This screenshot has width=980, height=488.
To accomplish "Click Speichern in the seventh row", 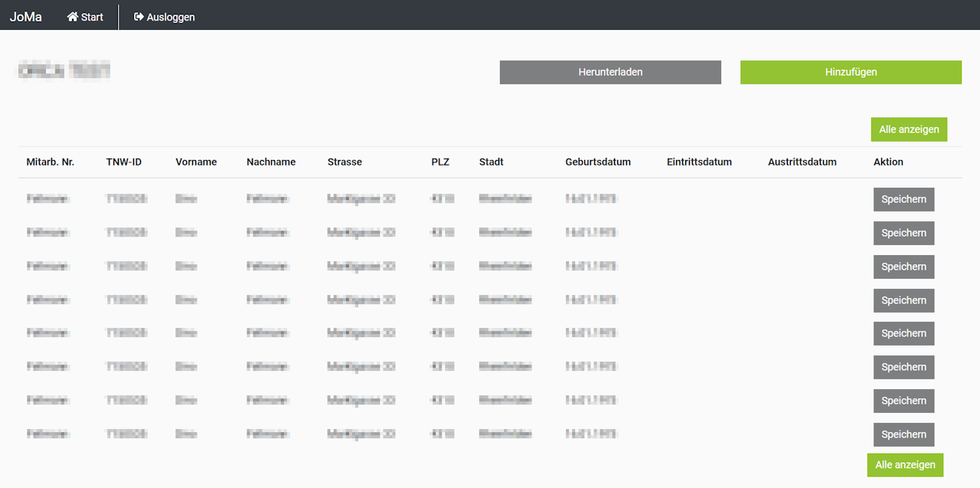I will 903,401.
